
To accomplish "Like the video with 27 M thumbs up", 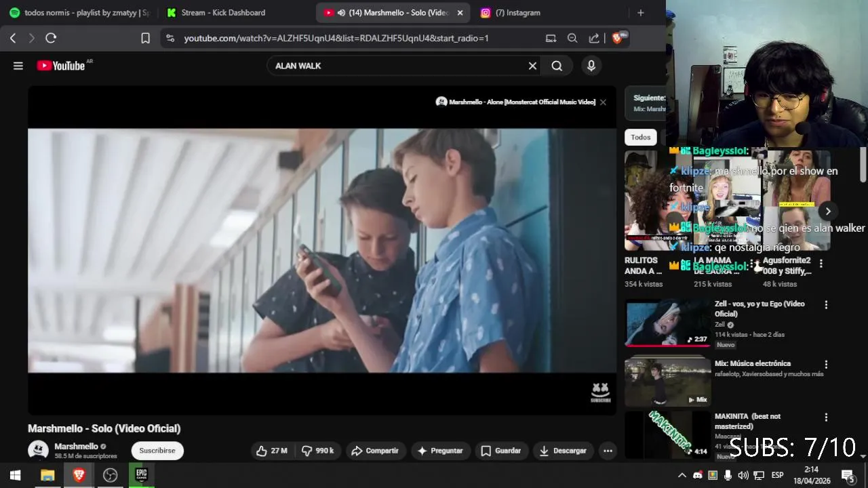I will [x=271, y=451].
